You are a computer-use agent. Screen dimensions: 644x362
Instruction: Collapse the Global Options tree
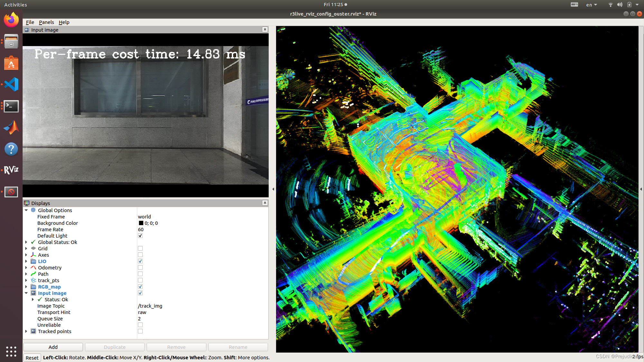tap(26, 210)
